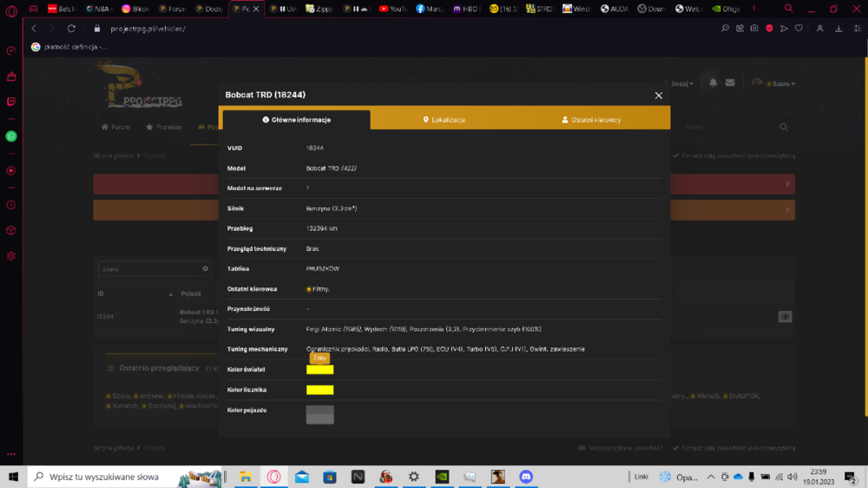
Task: Open the Forum navigation item
Action: 115,127
